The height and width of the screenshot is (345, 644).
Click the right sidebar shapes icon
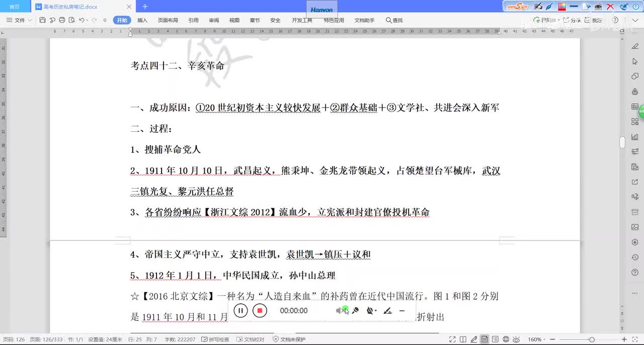click(x=634, y=76)
